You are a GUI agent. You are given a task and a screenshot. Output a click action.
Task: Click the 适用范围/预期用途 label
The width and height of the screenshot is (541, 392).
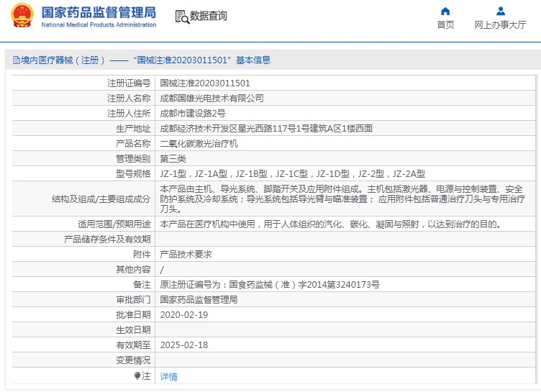tap(114, 224)
